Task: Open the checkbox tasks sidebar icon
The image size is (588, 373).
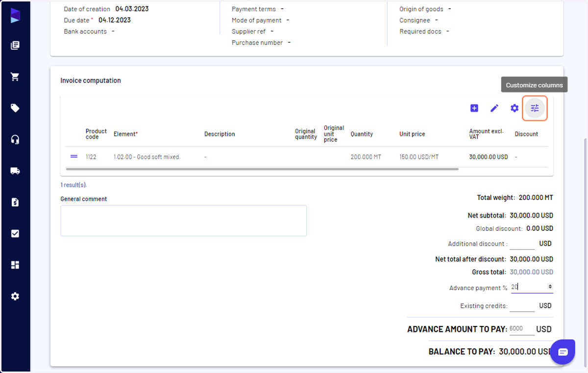Action: pyautogui.click(x=15, y=234)
